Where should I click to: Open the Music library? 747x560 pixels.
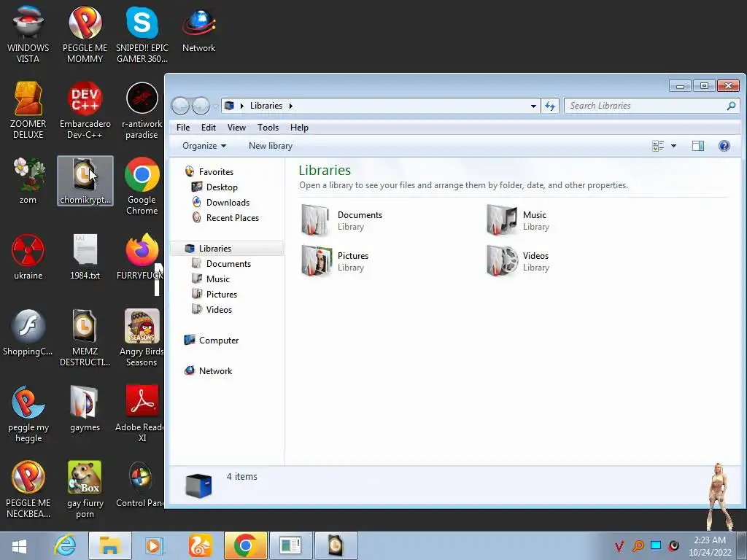[x=518, y=220]
